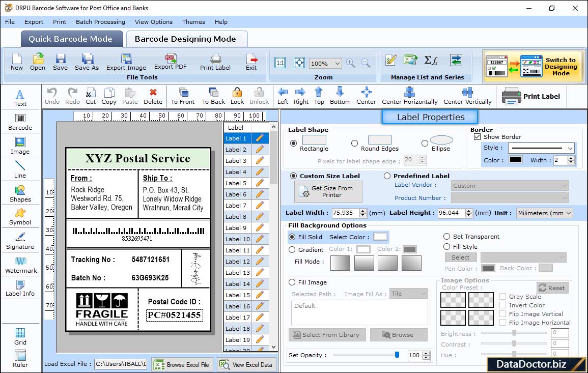Select Ellipse label shape
Screen dimensions: 588x373
425,143
